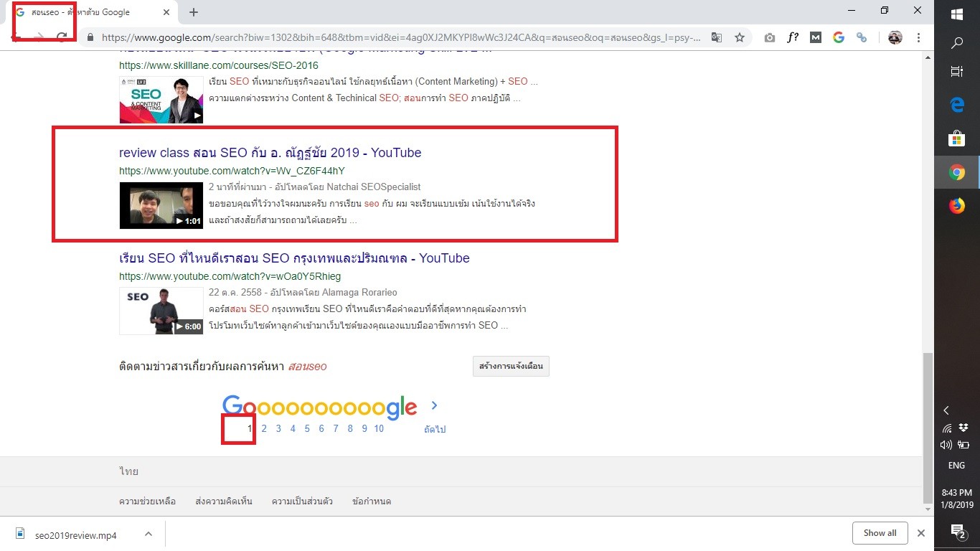Go to results page 9

click(x=364, y=429)
